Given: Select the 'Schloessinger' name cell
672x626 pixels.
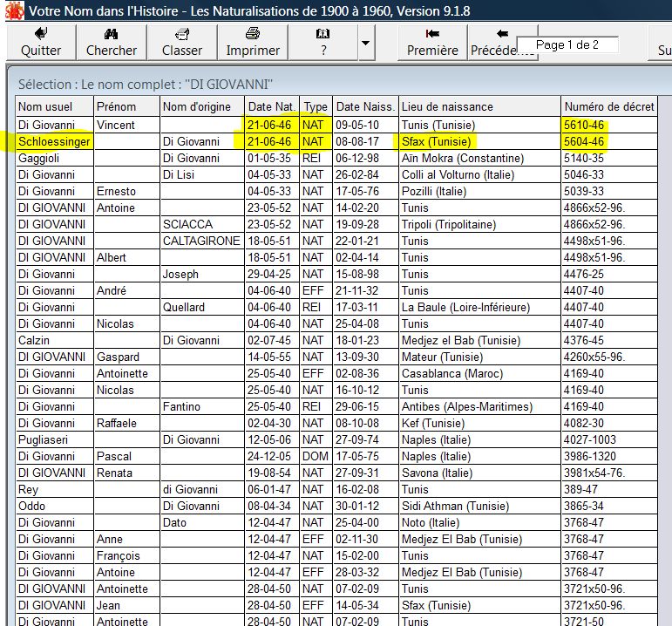Looking at the screenshot, I should 54,141.
